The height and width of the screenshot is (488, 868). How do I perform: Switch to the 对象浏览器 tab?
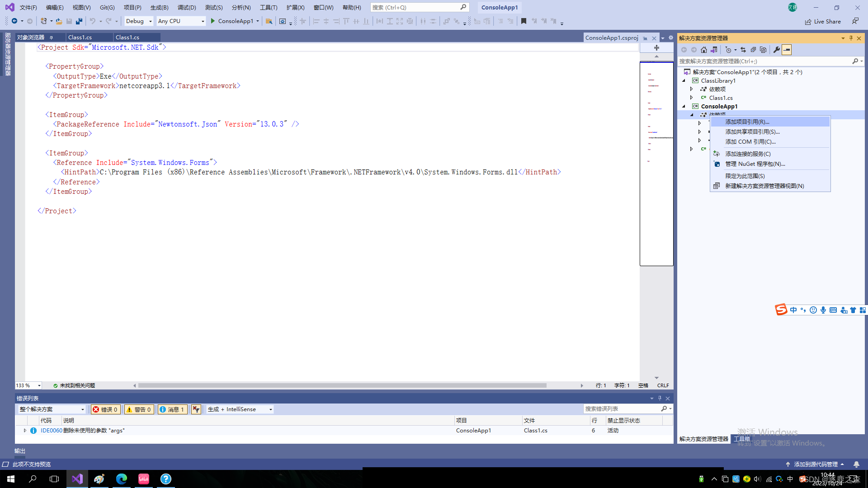[x=31, y=38]
